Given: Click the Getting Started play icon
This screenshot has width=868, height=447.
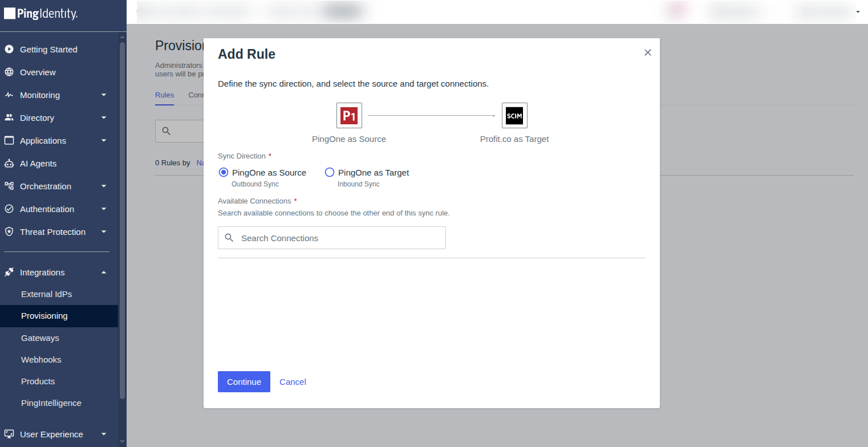Looking at the screenshot, I should pyautogui.click(x=9, y=50).
